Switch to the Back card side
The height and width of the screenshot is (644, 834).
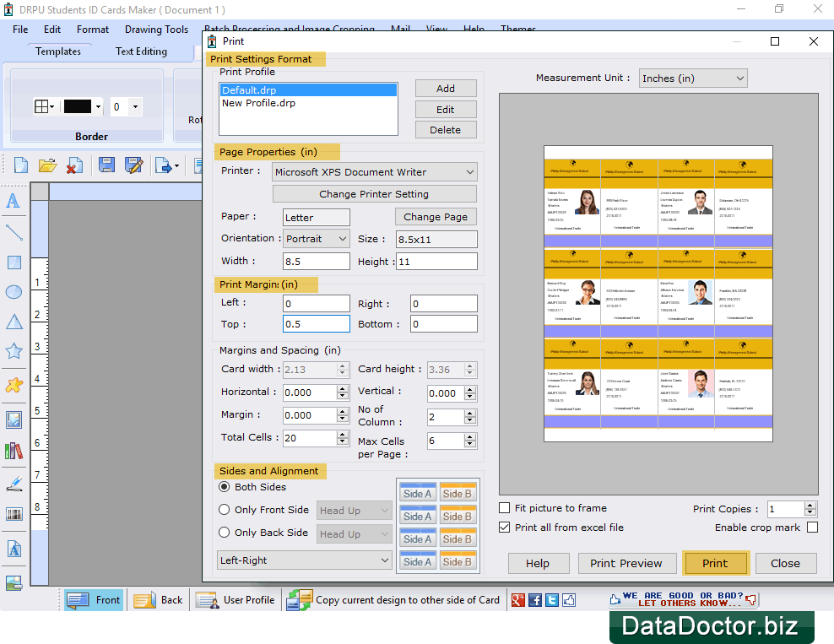(x=159, y=600)
